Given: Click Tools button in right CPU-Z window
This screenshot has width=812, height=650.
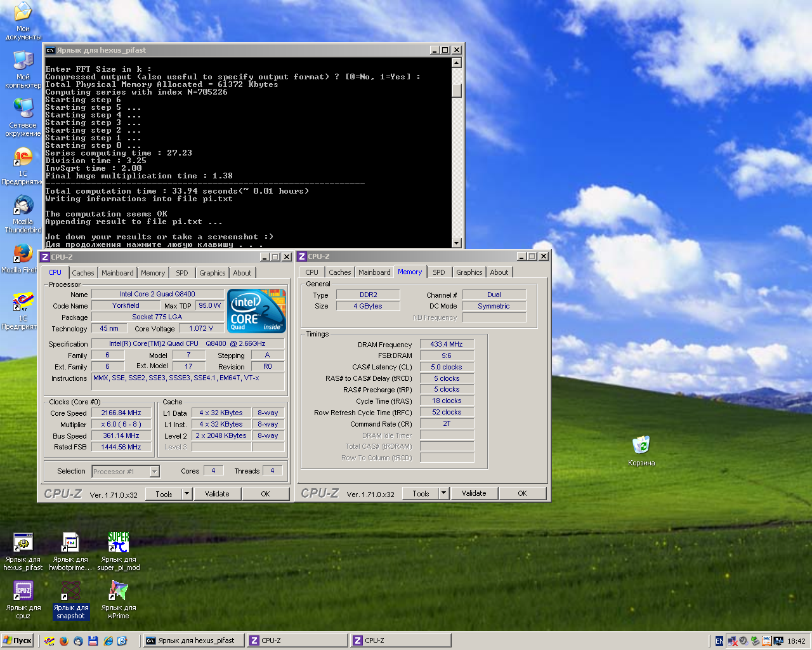Looking at the screenshot, I should click(421, 493).
